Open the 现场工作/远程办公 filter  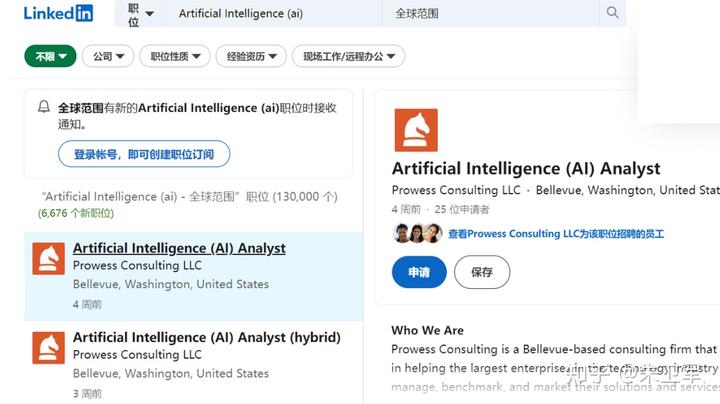tap(349, 56)
